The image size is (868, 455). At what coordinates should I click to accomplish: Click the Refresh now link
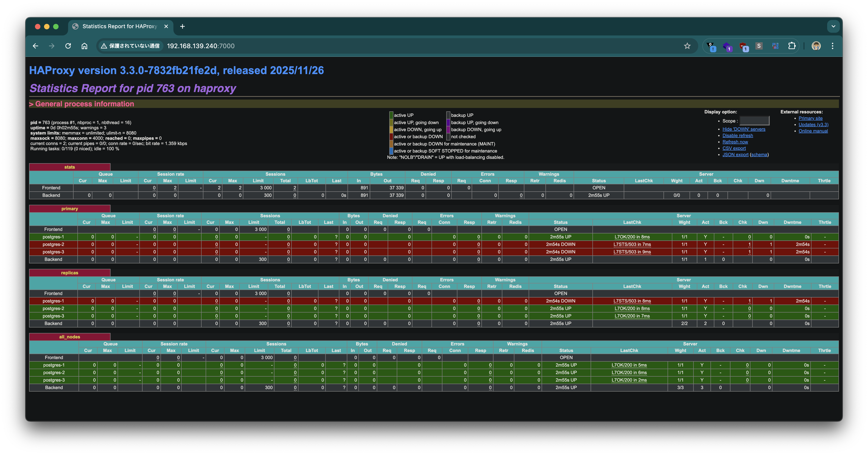[x=735, y=142]
